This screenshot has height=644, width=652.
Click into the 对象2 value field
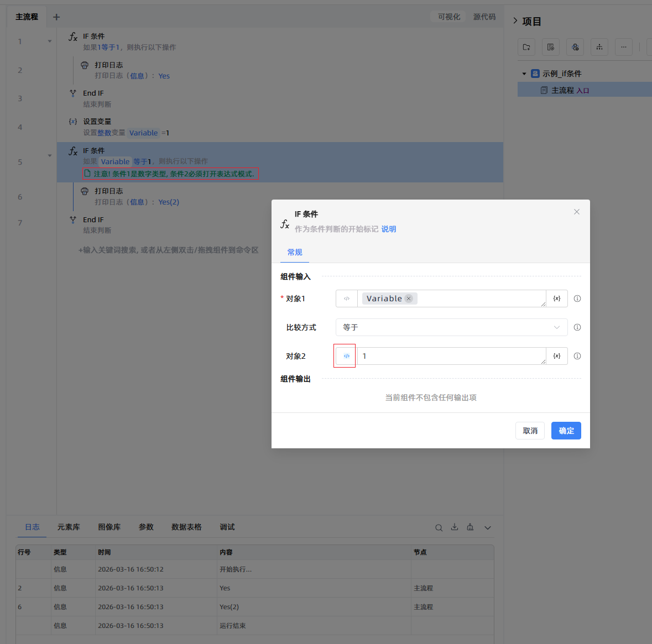point(451,356)
